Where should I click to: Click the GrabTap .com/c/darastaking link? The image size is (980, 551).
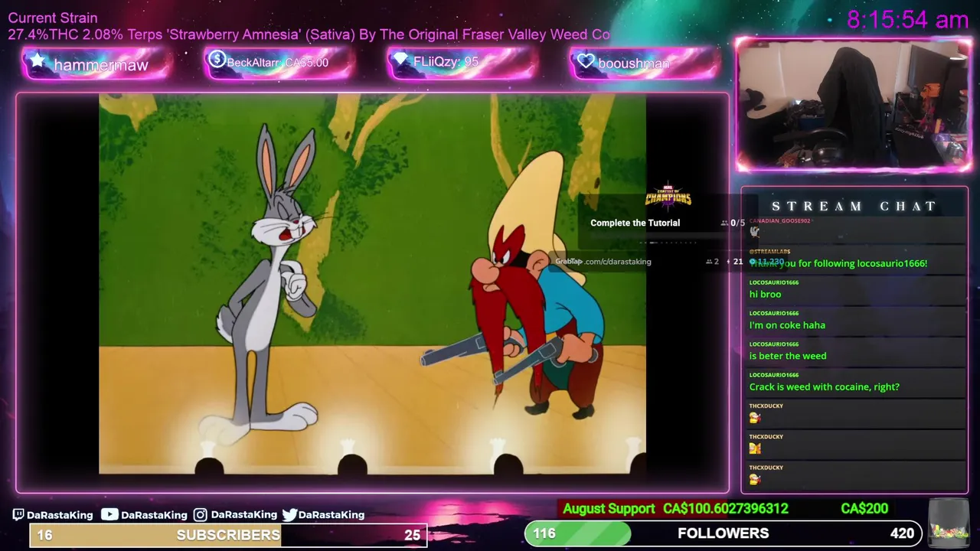[603, 262]
